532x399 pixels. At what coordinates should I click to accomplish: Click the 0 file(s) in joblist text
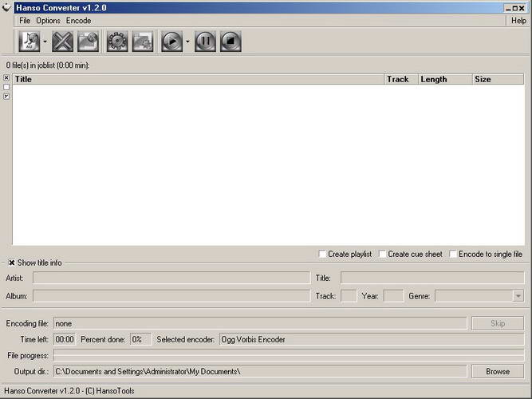tap(48, 65)
